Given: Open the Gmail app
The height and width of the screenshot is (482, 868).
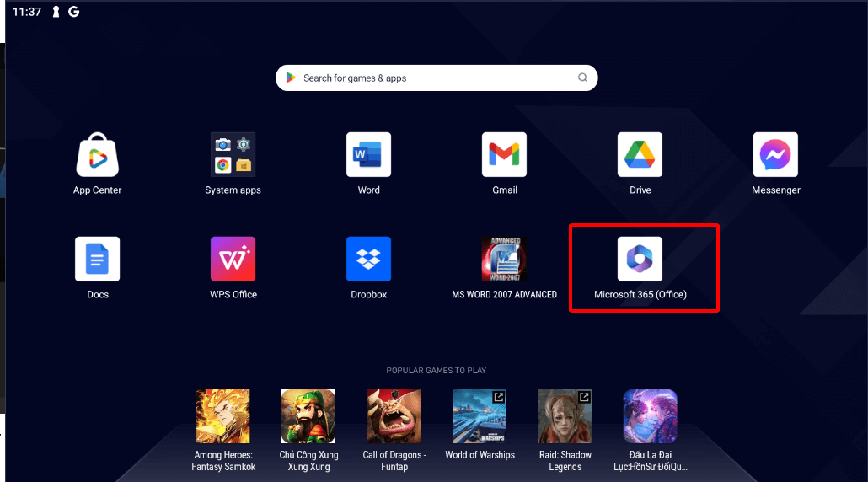Looking at the screenshot, I should 504,155.
